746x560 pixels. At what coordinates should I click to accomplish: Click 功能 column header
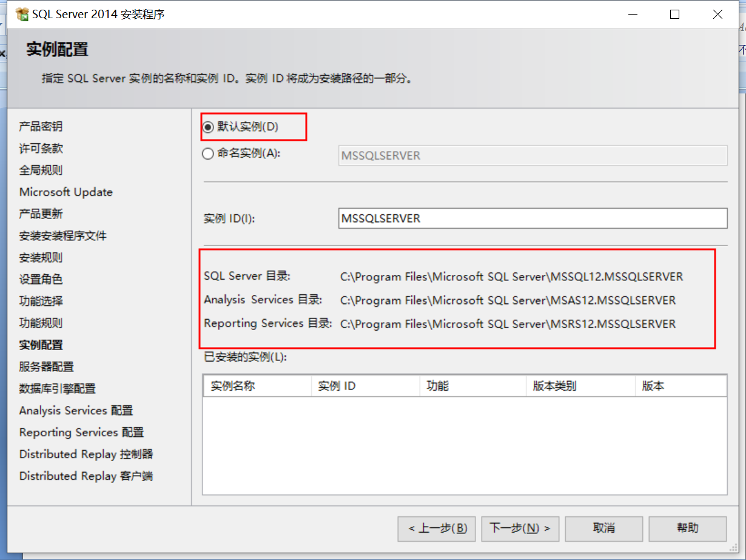coord(472,386)
